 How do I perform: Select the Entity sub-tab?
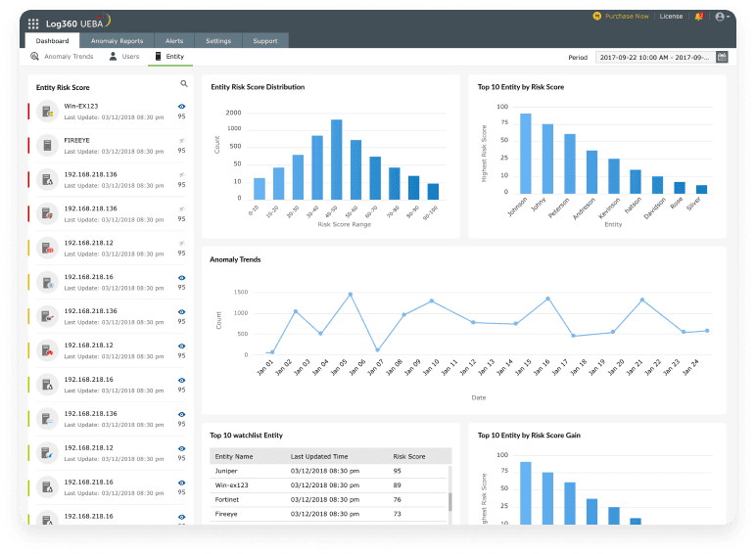[x=169, y=57]
